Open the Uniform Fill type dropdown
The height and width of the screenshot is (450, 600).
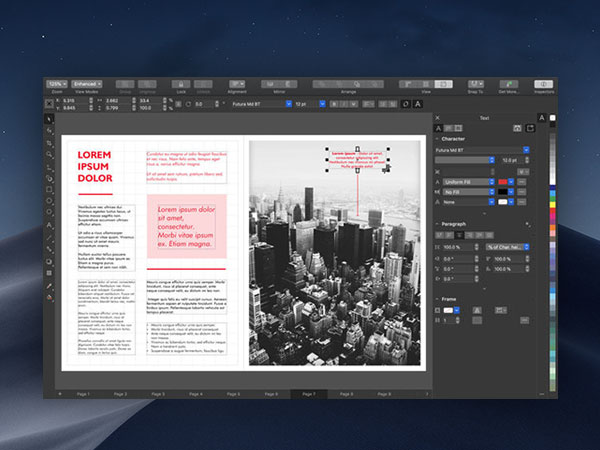tap(469, 182)
